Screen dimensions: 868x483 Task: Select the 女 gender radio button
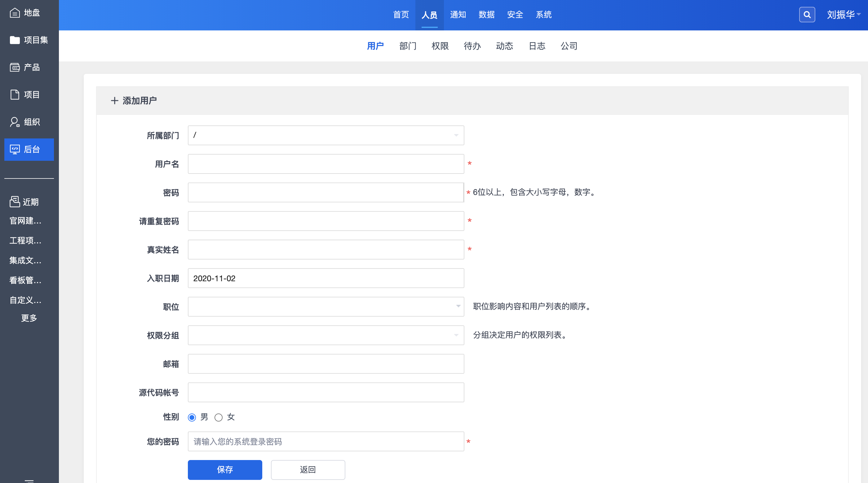[219, 418]
